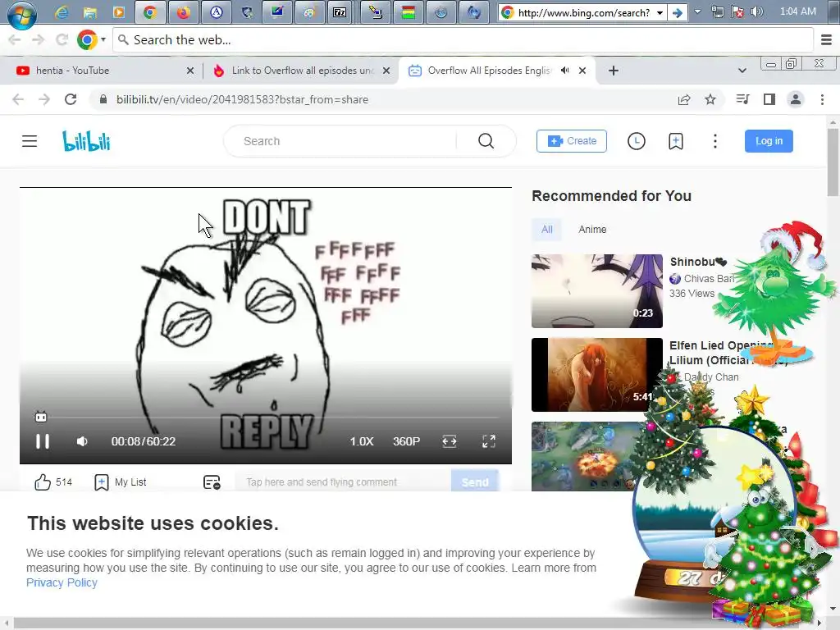Open the bilibili hamburger sidebar menu
This screenshot has width=840, height=630.
30,141
